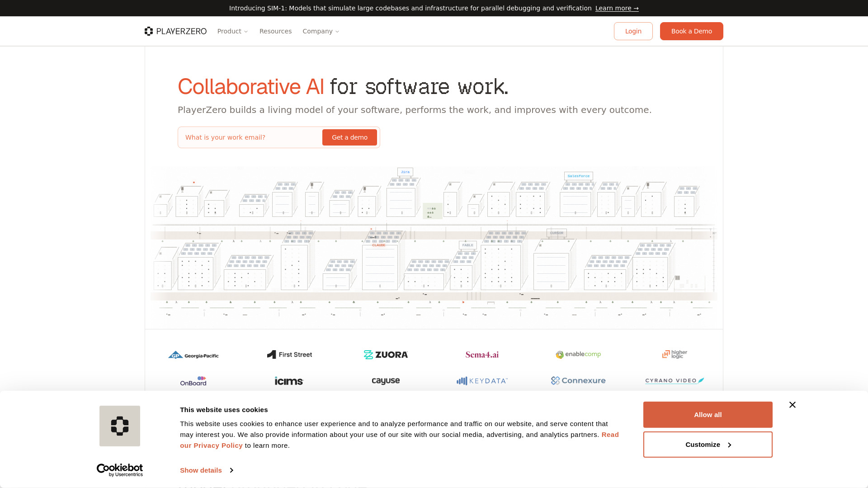Click the Zuora customer logo
Screen dimensions: 868x488
[386, 355]
